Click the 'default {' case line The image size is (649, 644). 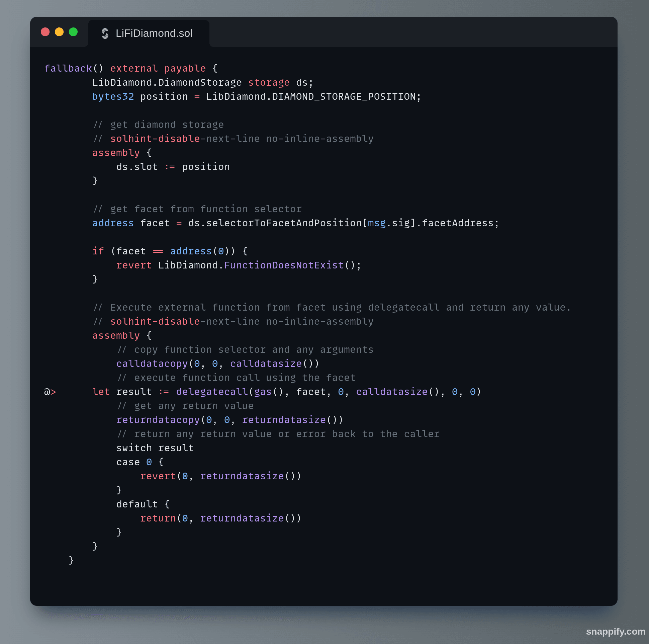tap(143, 504)
